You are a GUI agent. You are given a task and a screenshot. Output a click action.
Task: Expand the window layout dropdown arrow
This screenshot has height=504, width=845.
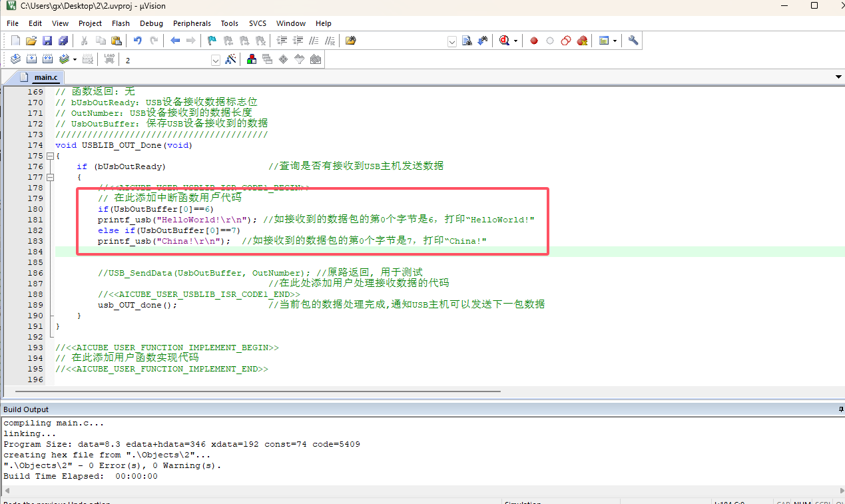point(615,41)
